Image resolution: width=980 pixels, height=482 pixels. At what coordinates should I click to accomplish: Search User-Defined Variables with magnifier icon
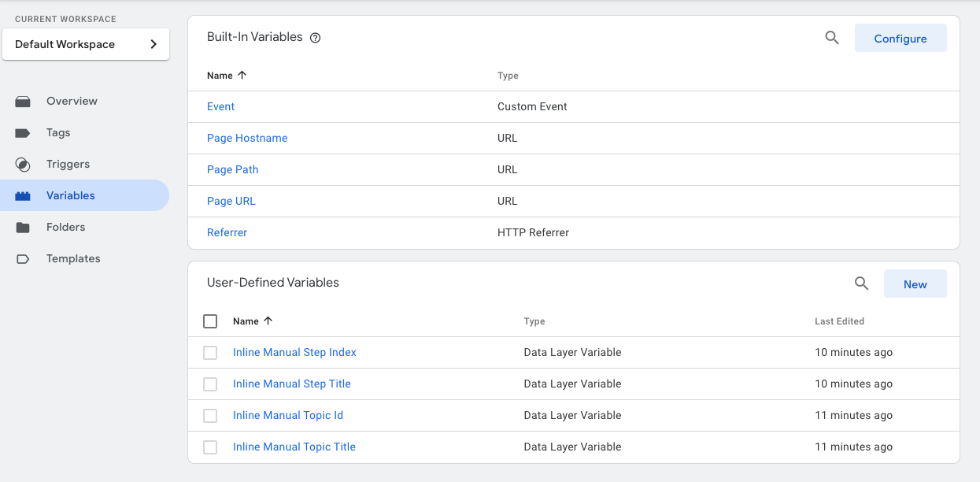tap(862, 284)
